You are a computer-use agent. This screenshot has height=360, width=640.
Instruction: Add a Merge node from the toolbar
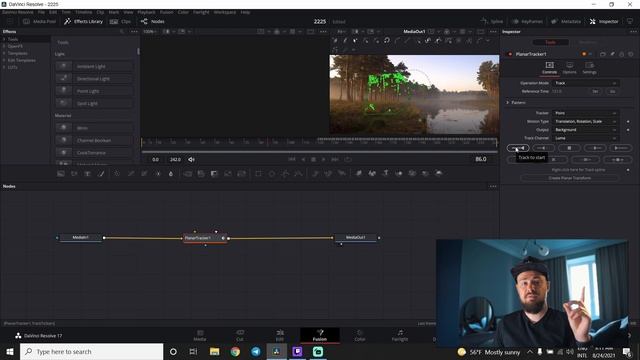tap(188, 173)
